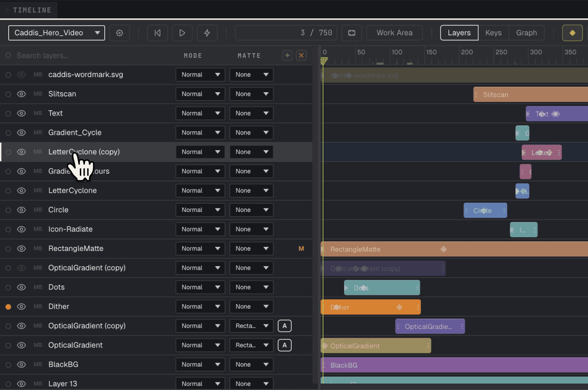Add a layer with the plus icon
Viewport: 588px width, 390px height.
287,56
